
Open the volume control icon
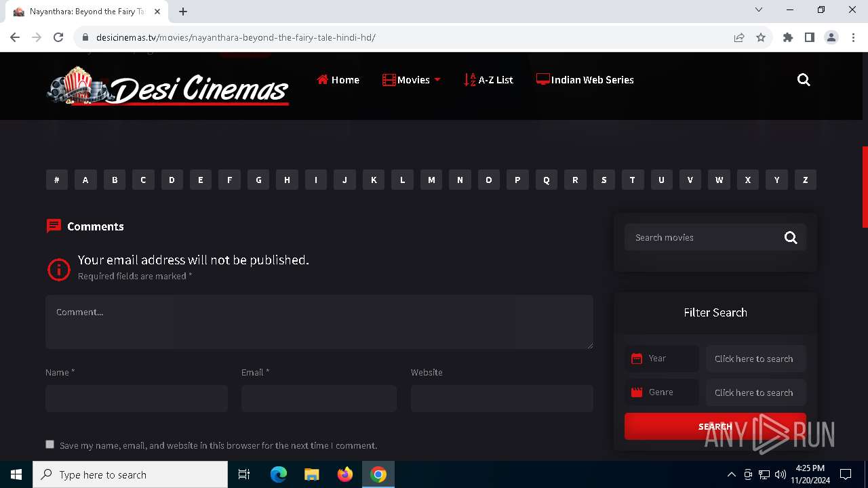[x=781, y=474]
